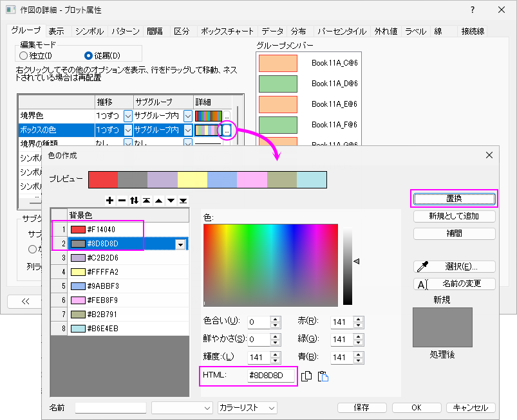Click the 新規として追加 button
Viewport: 517px width, 420px height.
tap(454, 216)
